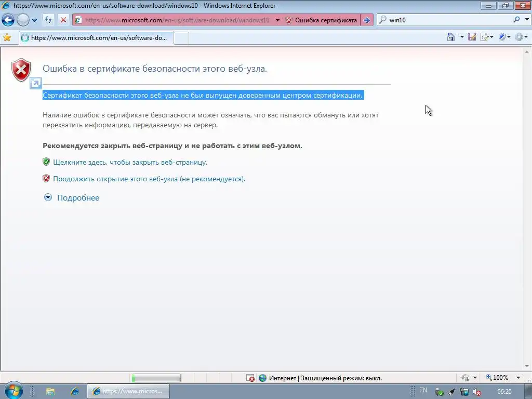This screenshot has width=532, height=399.
Task: Open the 'Ошибка сертификата' security report button
Action: pyautogui.click(x=321, y=20)
